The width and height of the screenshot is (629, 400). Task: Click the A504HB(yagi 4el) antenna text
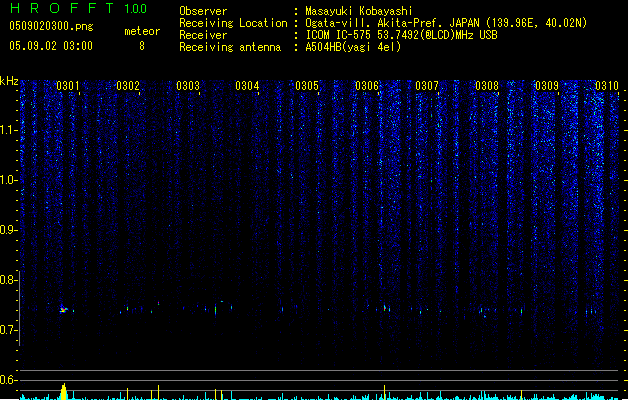tap(353, 47)
